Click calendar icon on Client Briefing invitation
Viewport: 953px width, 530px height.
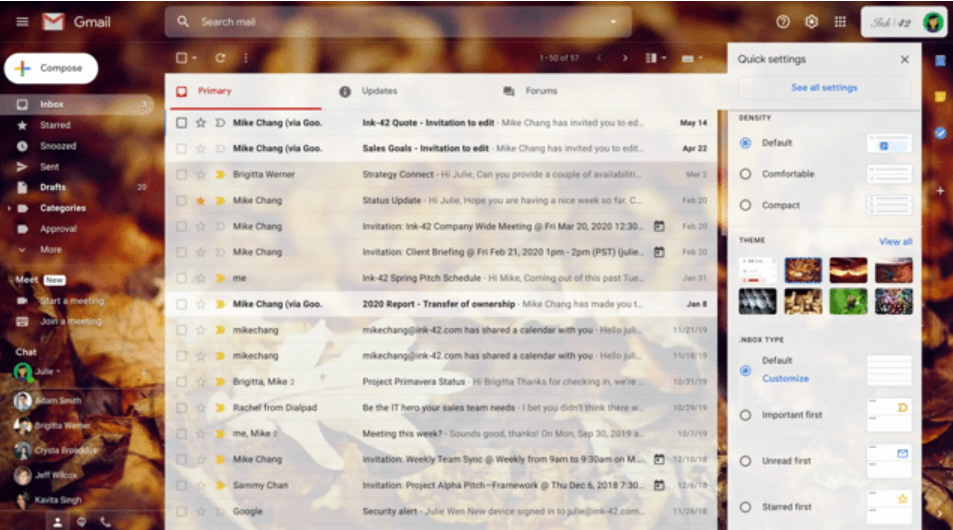point(659,252)
